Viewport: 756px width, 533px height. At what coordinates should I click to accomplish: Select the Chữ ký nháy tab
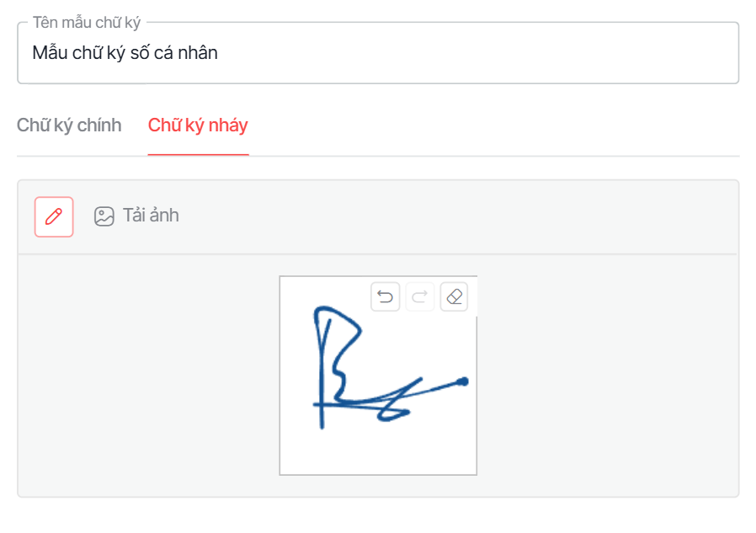[198, 125]
